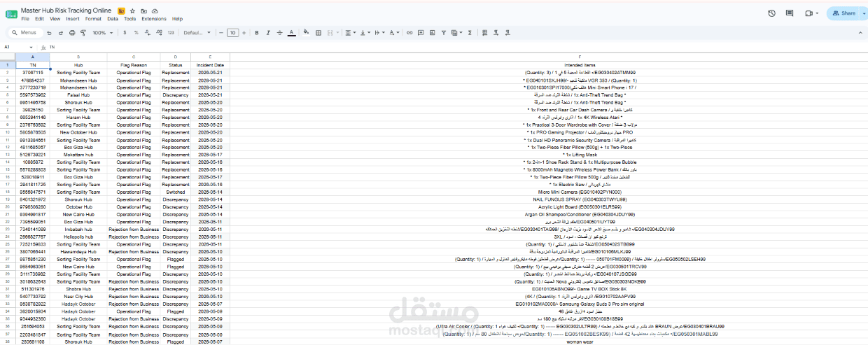
Task: Hide the menus with collapse arrow
Action: point(860,33)
